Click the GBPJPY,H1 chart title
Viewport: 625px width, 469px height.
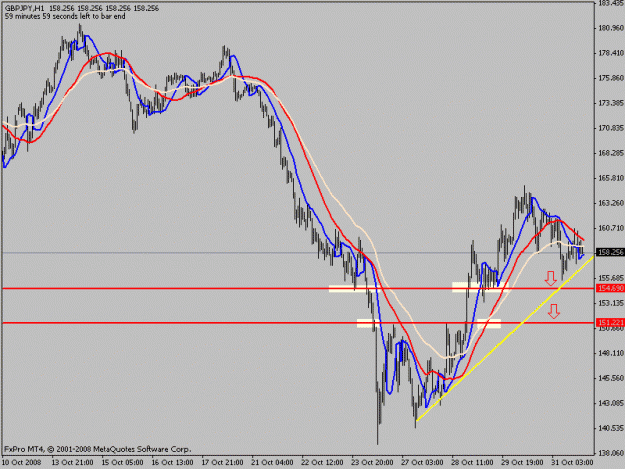coord(25,8)
